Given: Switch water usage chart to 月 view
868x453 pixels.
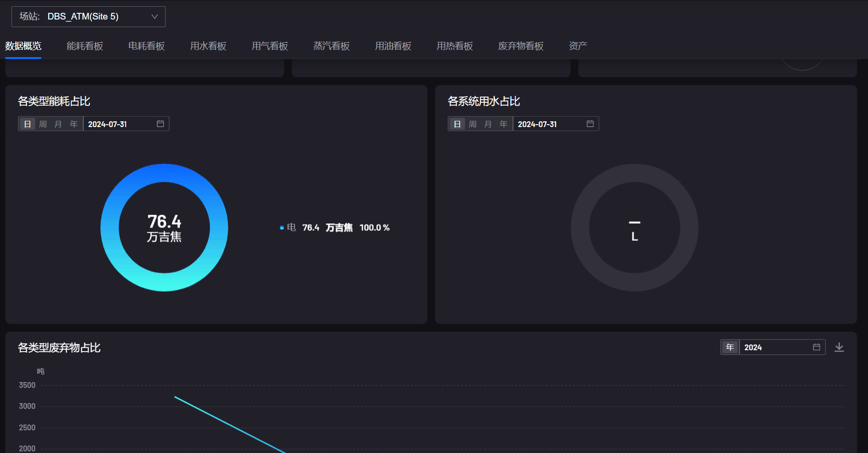Looking at the screenshot, I should pos(488,124).
